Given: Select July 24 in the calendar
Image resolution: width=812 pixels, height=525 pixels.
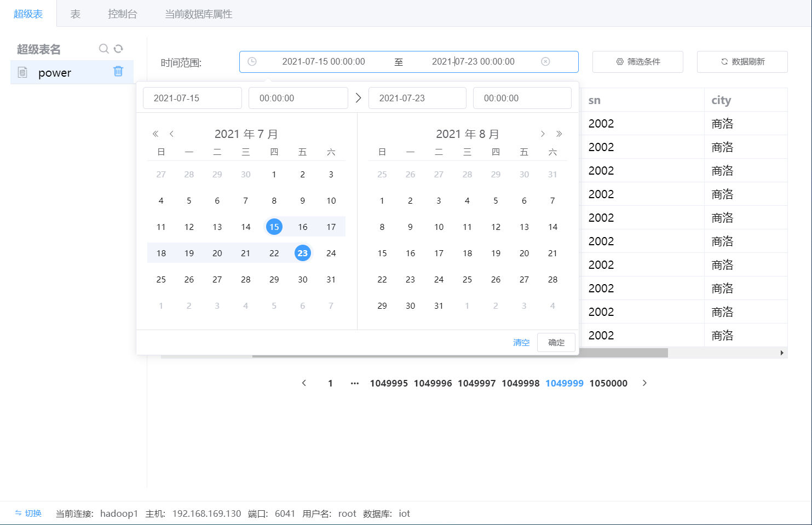Looking at the screenshot, I should pyautogui.click(x=331, y=253).
